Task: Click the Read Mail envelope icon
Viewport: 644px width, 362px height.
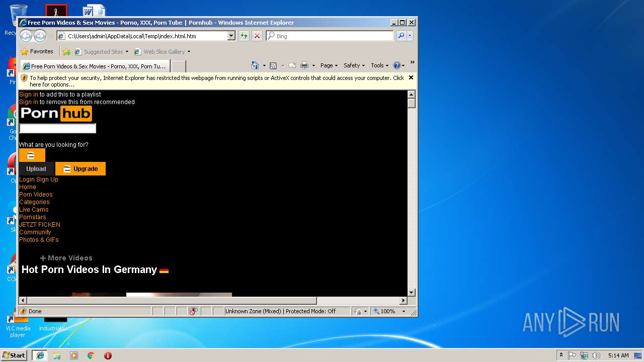Action: point(292,65)
